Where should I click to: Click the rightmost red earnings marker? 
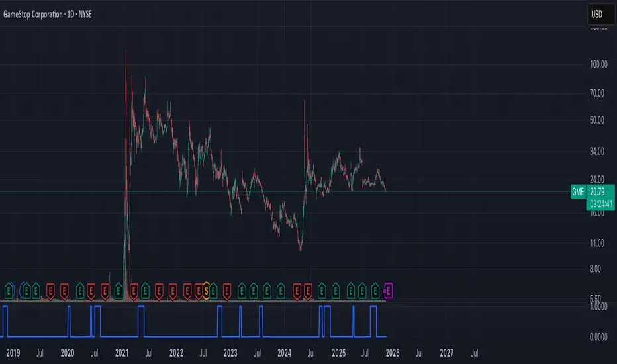pyautogui.click(x=308, y=291)
